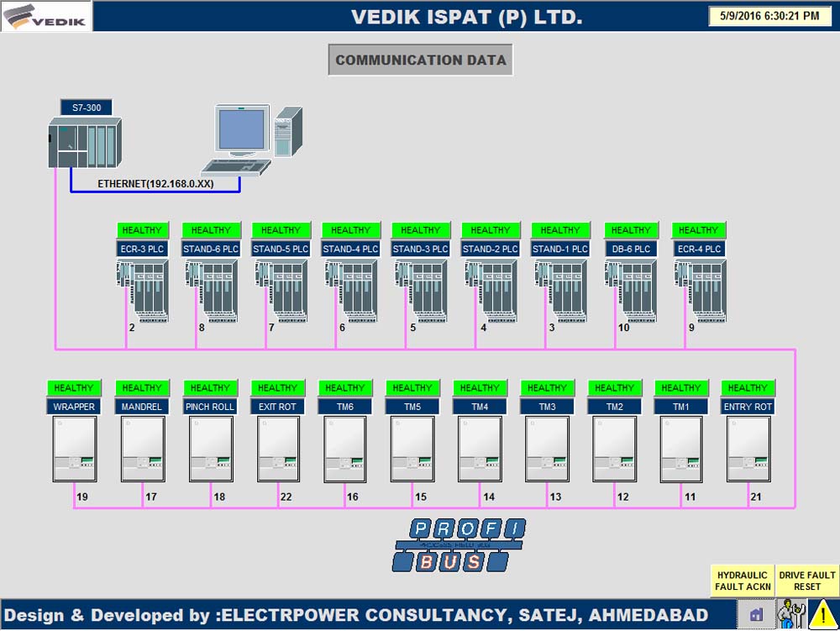Screen dimensions: 840x631
Task: Select the STAND-3 PLC module icon
Action: [421, 291]
